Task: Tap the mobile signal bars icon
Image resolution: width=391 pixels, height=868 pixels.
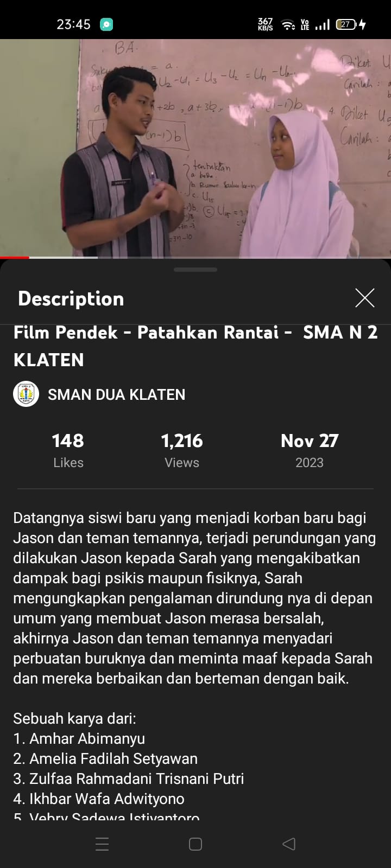Action: point(323,24)
